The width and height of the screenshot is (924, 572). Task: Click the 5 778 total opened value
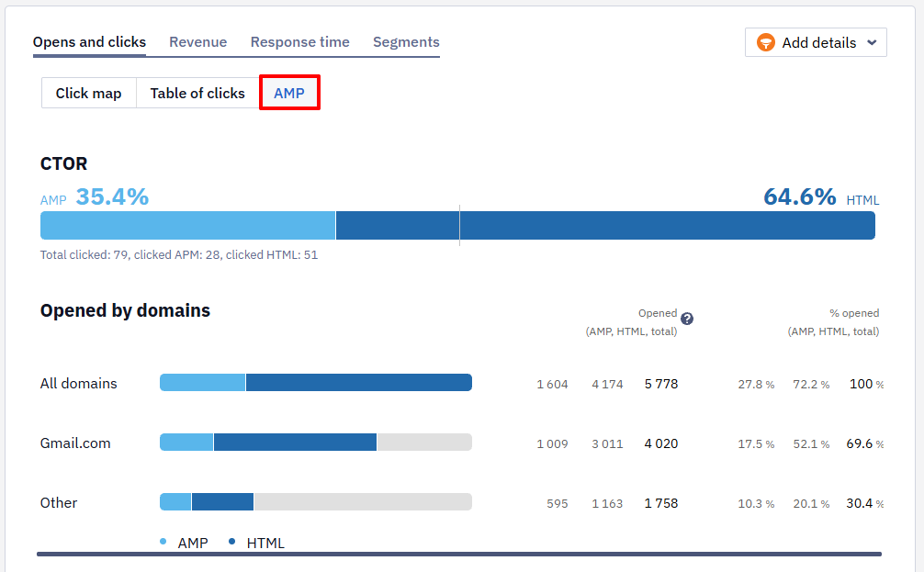[661, 384]
